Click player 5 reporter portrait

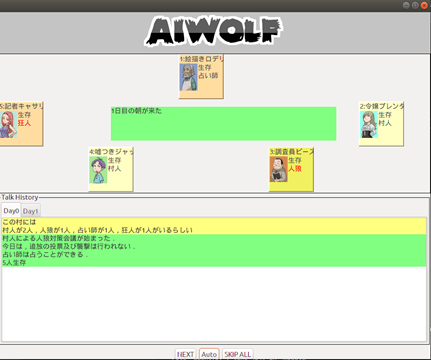[8, 124]
